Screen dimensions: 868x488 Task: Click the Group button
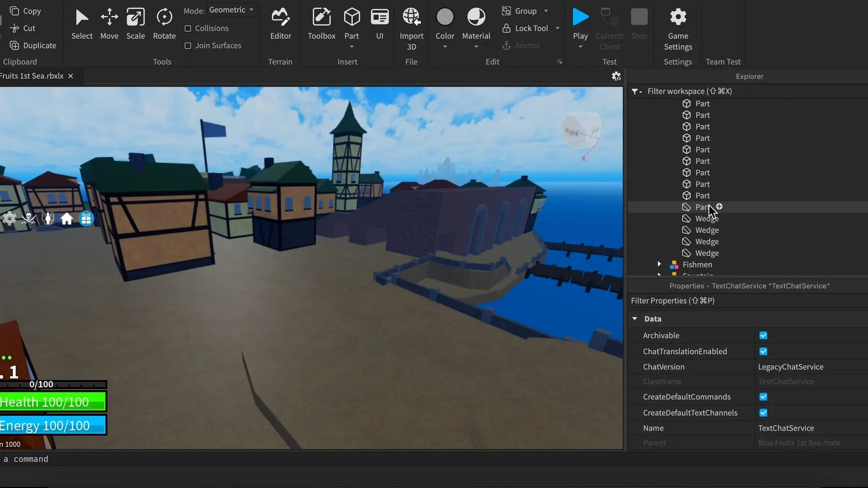pyautogui.click(x=520, y=11)
